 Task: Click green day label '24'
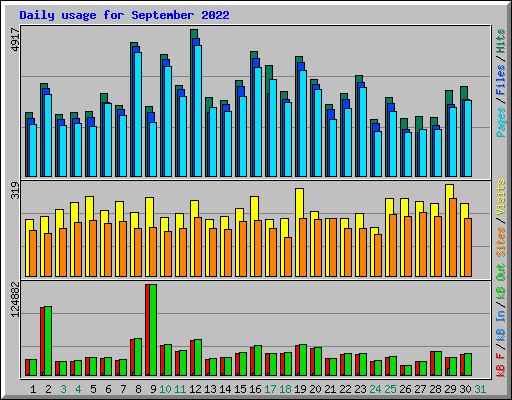[375, 389]
